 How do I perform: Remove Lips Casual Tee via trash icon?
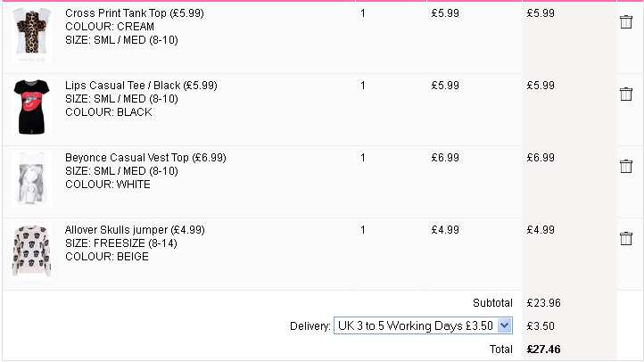[626, 94]
